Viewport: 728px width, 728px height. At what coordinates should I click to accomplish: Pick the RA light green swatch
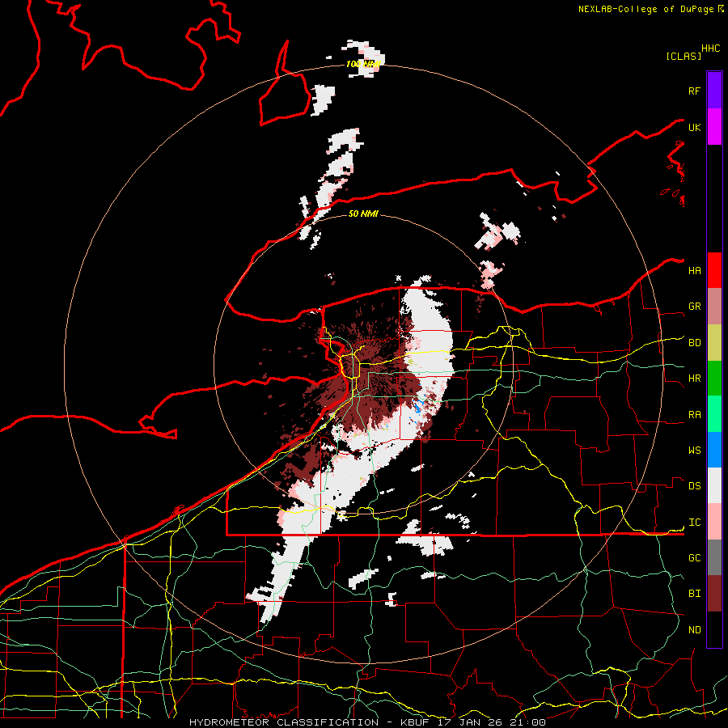(714, 414)
